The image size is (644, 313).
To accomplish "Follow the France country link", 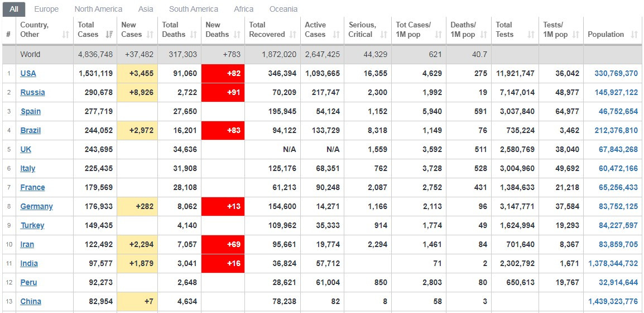I will pos(32,187).
